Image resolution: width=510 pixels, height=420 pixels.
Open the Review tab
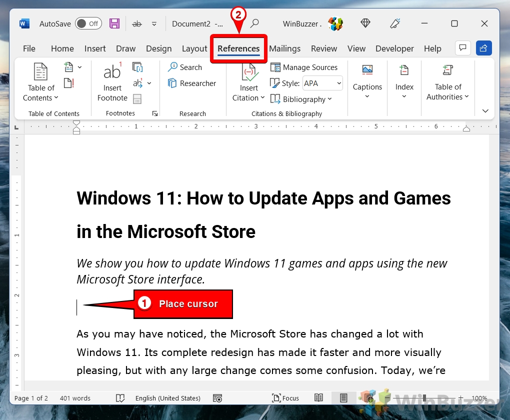pyautogui.click(x=324, y=48)
